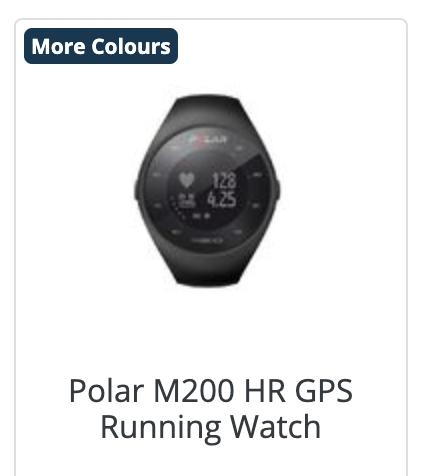Open the Polar M200 watch product image
Viewport: 422px width, 476px height.
(207, 190)
